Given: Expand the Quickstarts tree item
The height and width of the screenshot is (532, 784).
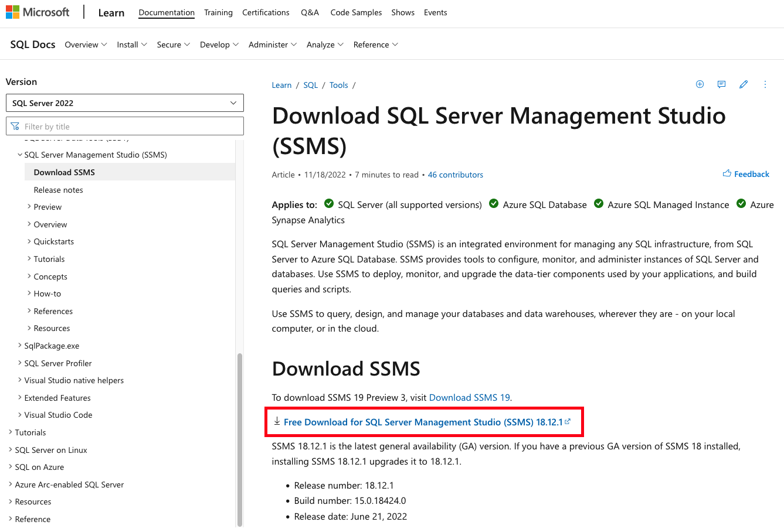Looking at the screenshot, I should coord(50,241).
